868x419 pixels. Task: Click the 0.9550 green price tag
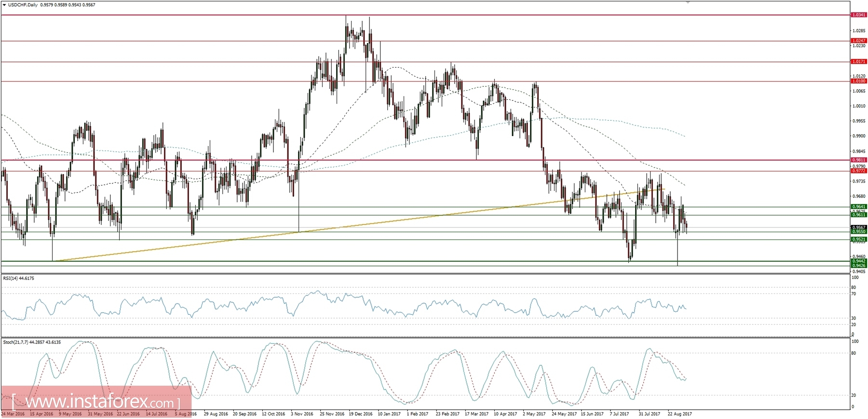pos(859,232)
